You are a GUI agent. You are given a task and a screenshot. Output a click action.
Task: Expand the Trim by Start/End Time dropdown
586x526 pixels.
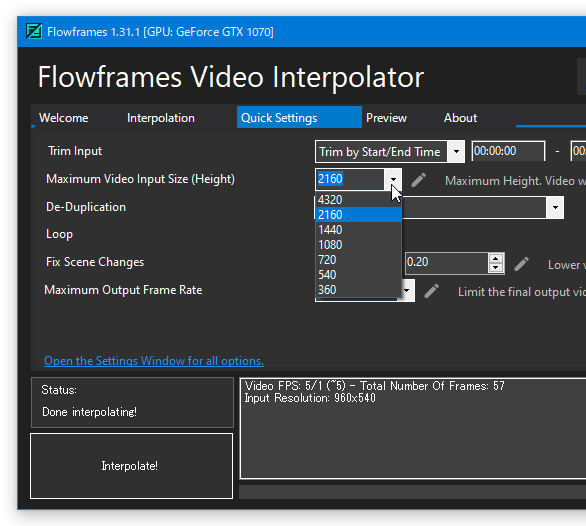pyautogui.click(x=456, y=151)
